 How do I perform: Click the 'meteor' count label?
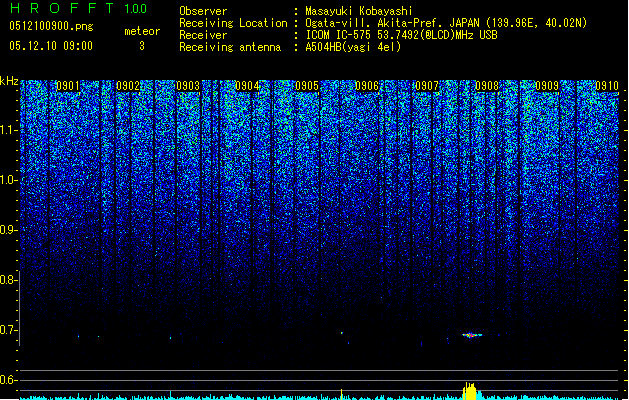[142, 31]
